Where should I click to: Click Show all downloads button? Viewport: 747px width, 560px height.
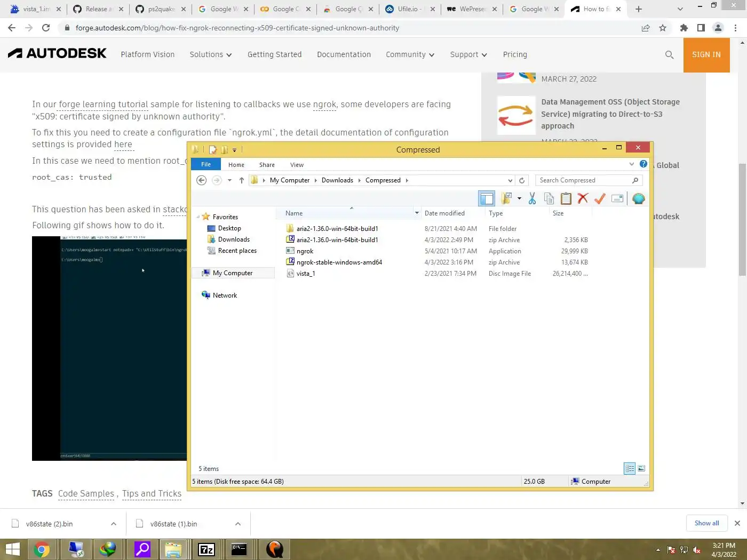(706, 523)
